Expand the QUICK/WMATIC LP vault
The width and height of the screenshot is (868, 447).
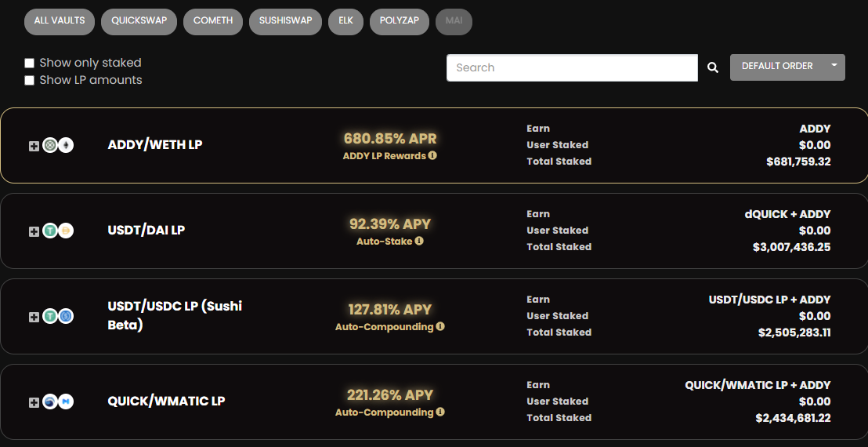tap(34, 402)
